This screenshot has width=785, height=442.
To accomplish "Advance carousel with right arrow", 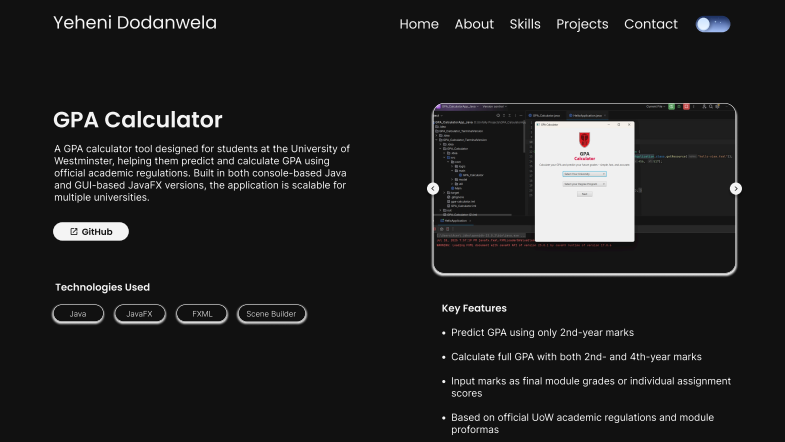I will click(x=735, y=188).
